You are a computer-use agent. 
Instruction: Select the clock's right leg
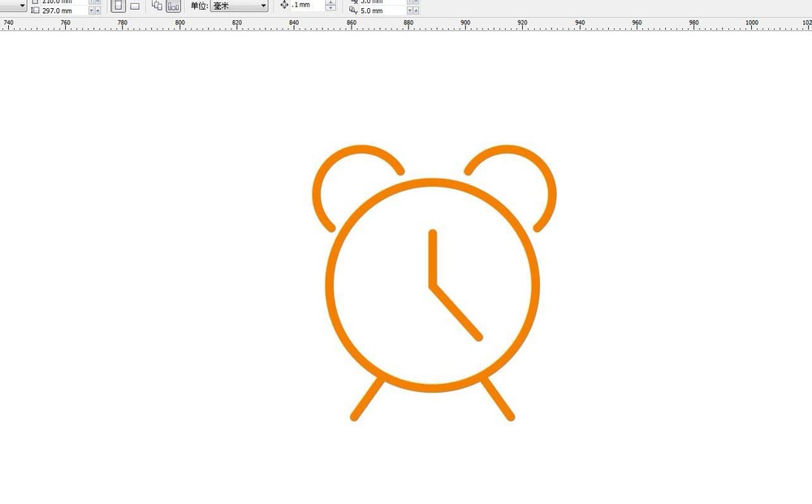498,399
